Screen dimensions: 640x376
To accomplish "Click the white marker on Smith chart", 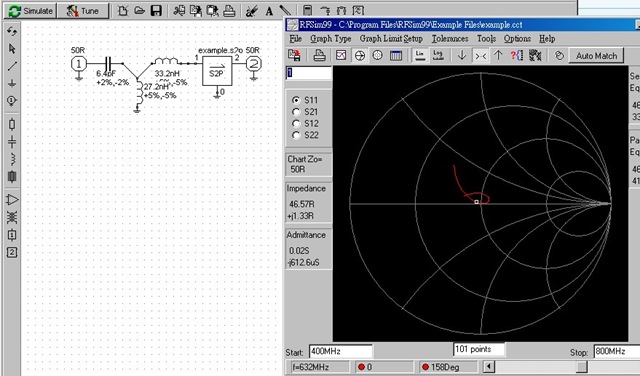I will tap(476, 202).
